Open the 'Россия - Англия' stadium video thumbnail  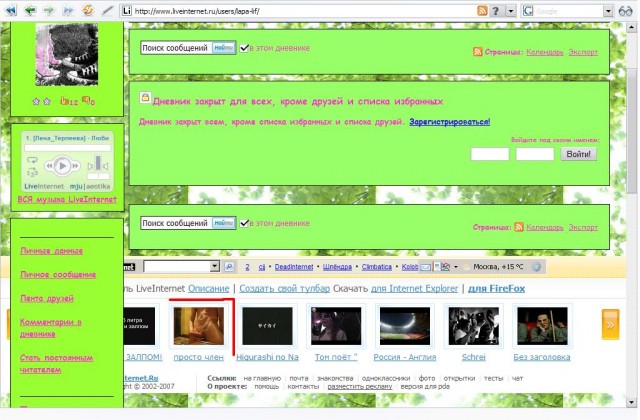(404, 326)
